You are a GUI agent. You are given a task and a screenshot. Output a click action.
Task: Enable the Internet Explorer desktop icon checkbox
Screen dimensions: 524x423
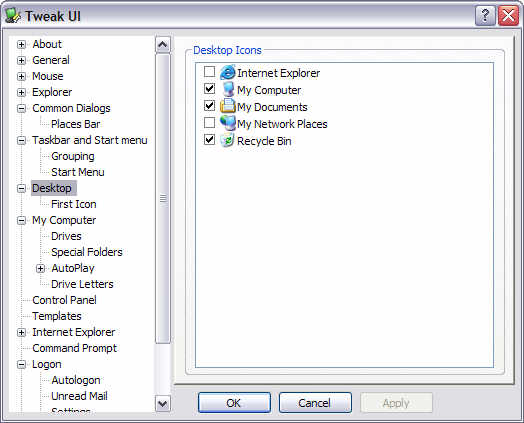coord(210,71)
